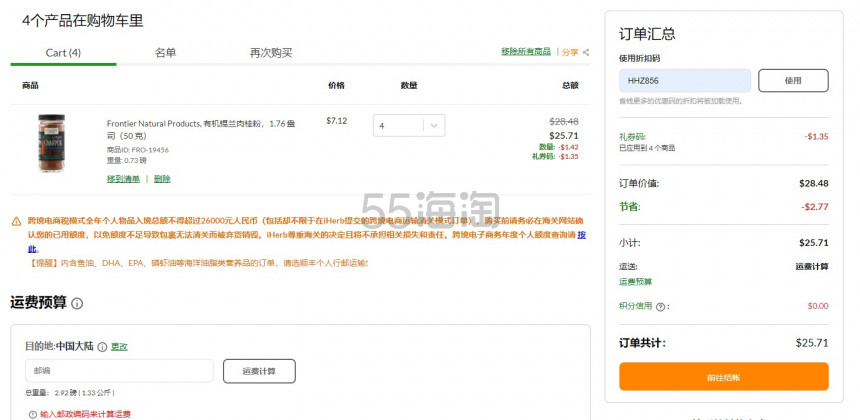Click the question mark icon beside 积分信用
This screenshot has width=860, height=420.
point(662,306)
